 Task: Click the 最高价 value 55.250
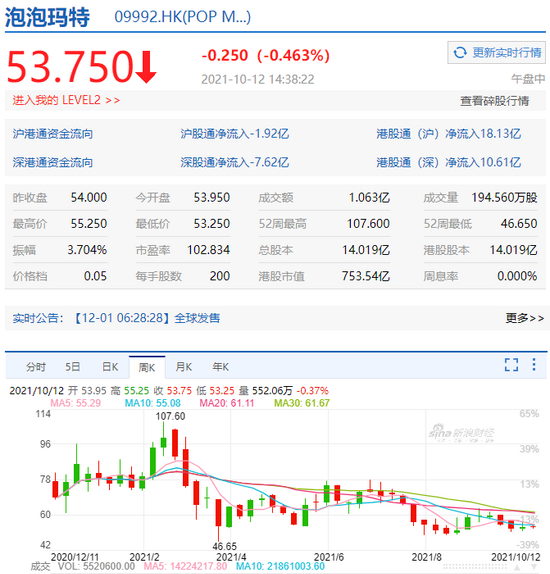coord(89,224)
